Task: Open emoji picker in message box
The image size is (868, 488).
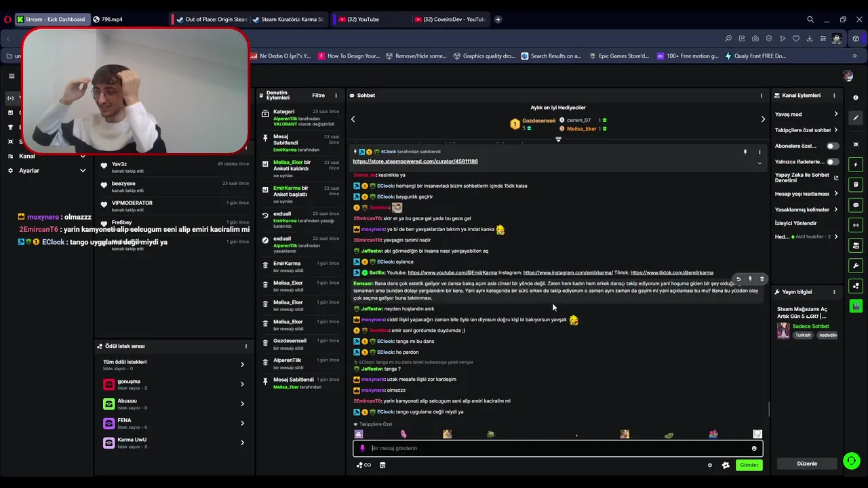Action: tap(754, 448)
